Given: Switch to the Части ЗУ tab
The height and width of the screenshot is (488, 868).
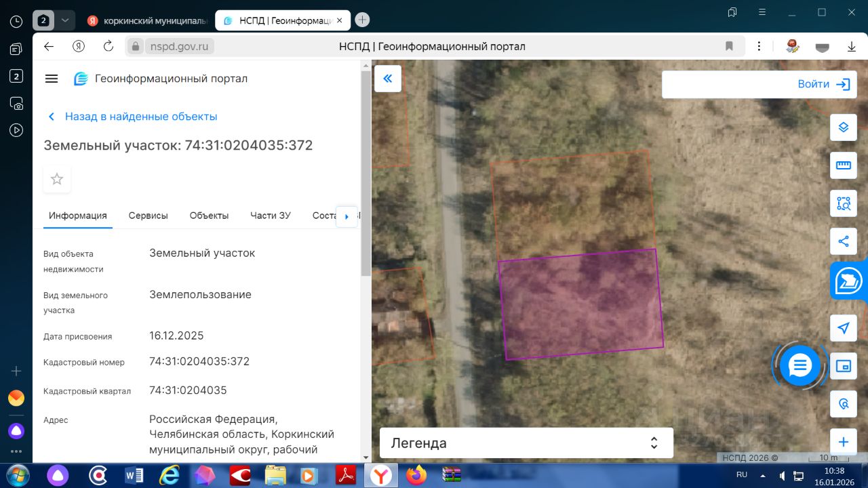Looking at the screenshot, I should (x=271, y=216).
